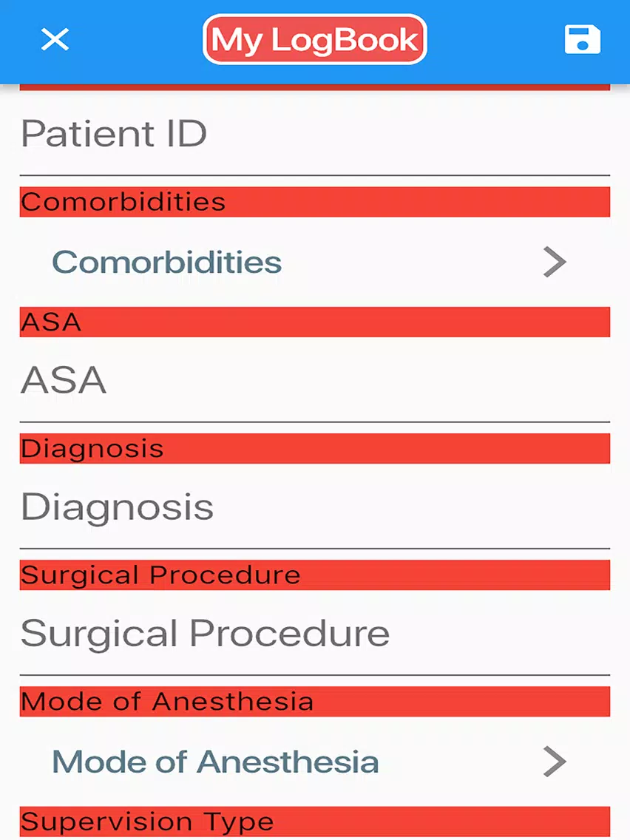This screenshot has height=840, width=630.
Task: Focus the ASA input field
Action: click(x=314, y=380)
